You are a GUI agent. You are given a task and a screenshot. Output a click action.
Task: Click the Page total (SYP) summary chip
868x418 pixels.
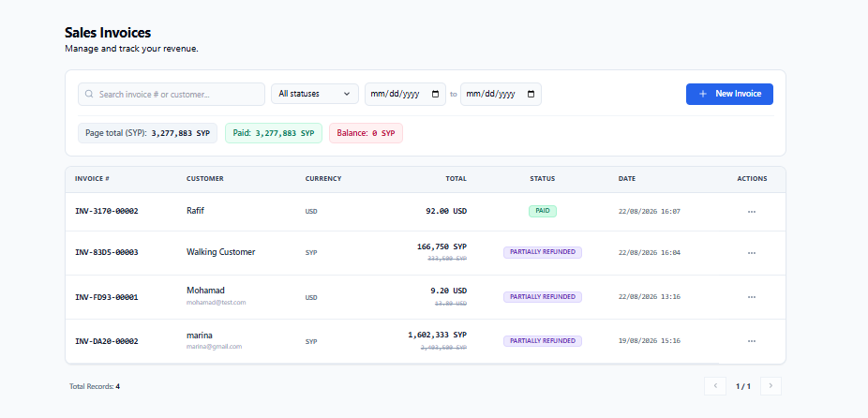coord(148,133)
